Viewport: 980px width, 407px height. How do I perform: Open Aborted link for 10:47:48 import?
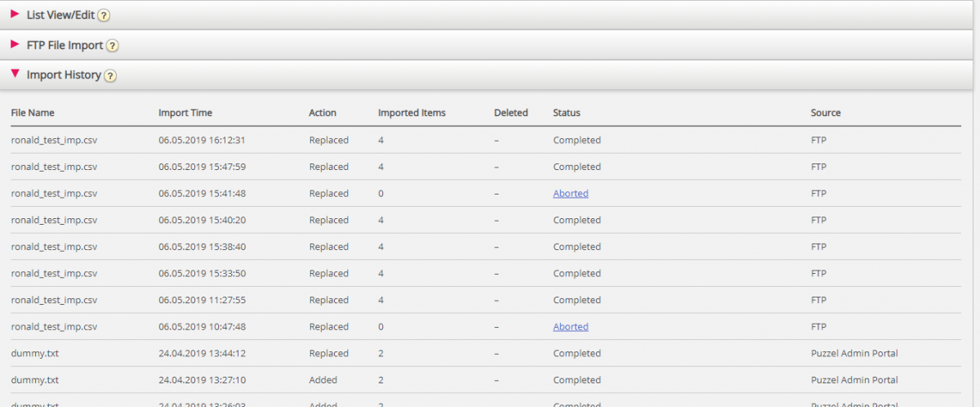570,327
